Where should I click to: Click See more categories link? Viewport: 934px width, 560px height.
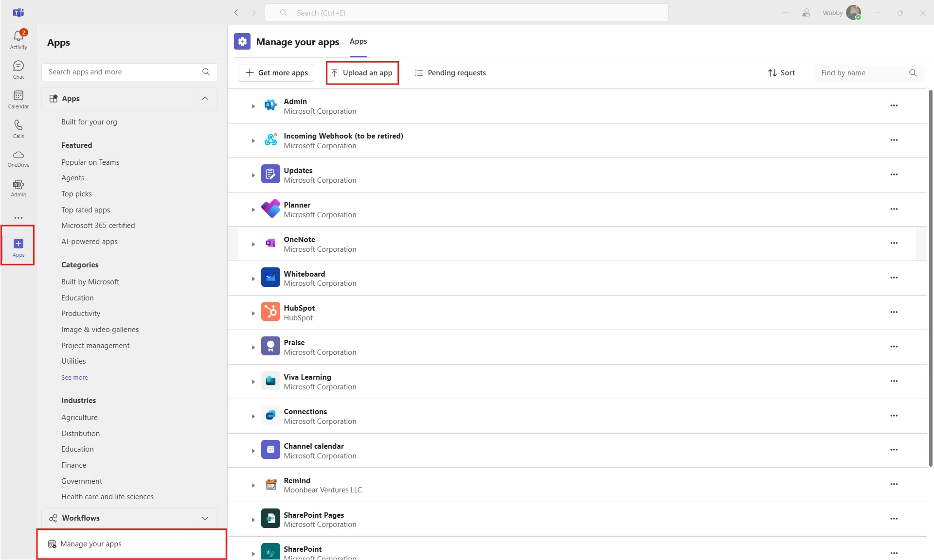(74, 377)
